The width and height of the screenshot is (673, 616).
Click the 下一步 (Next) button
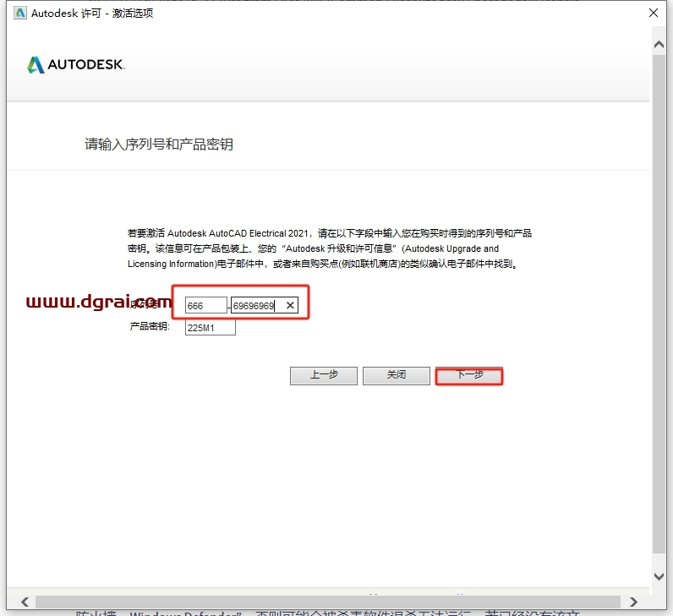tap(468, 376)
